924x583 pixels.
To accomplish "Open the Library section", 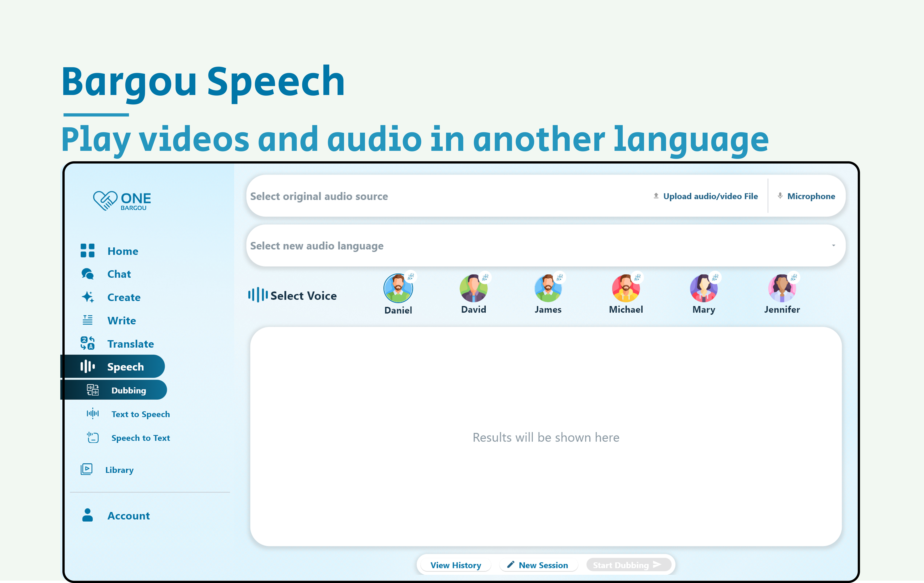I will 119,470.
